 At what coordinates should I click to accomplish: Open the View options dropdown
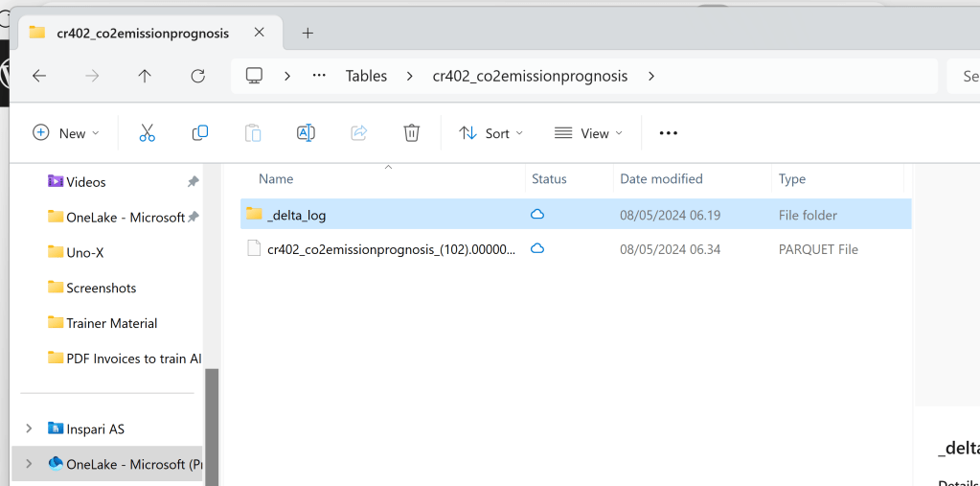point(588,133)
